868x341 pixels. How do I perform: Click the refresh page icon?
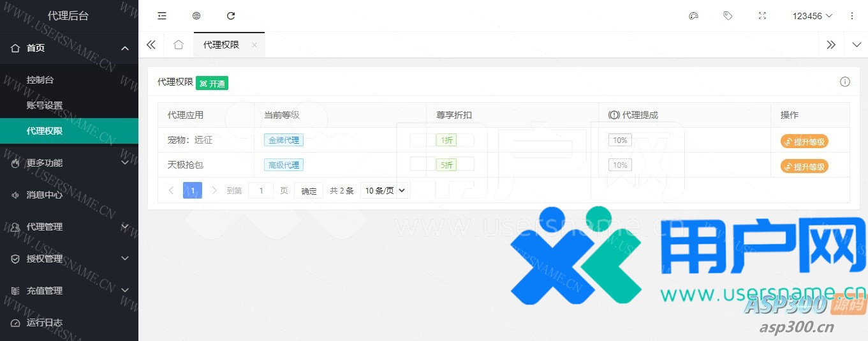[231, 16]
